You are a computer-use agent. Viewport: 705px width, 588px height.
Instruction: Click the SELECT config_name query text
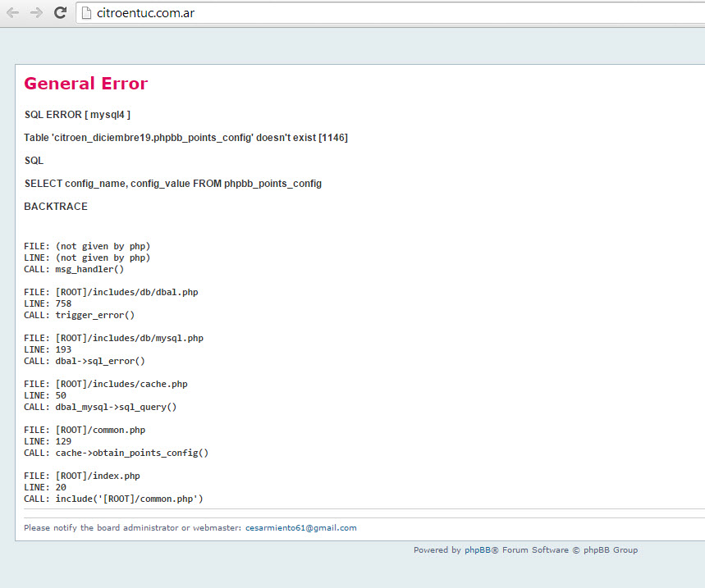(172, 184)
